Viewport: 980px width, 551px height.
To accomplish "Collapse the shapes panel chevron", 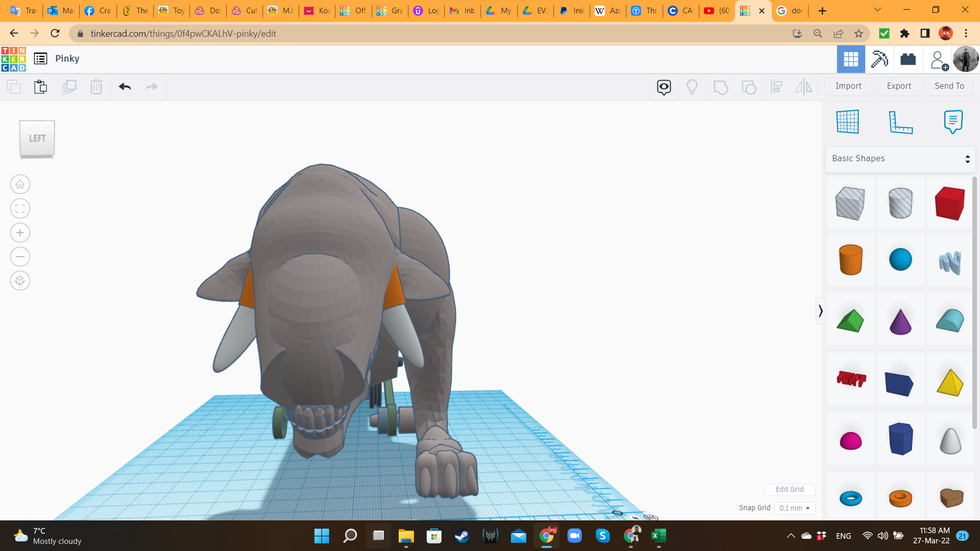I will point(820,311).
